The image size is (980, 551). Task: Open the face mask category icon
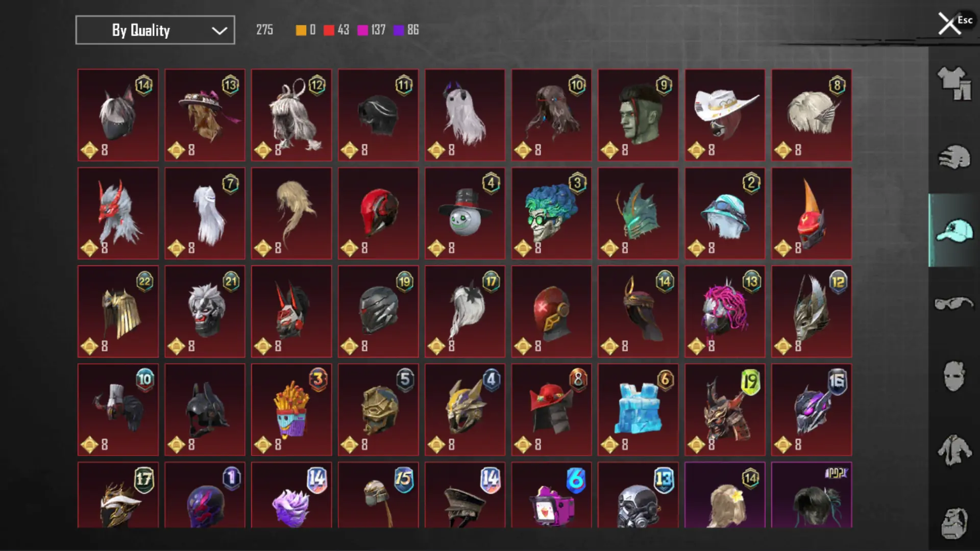(x=954, y=377)
